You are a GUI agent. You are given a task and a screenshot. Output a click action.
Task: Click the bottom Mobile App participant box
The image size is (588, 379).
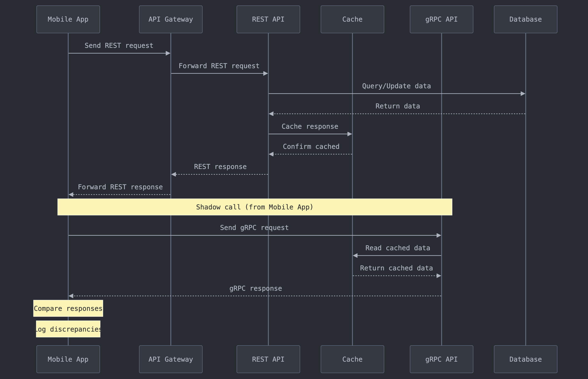coord(68,359)
